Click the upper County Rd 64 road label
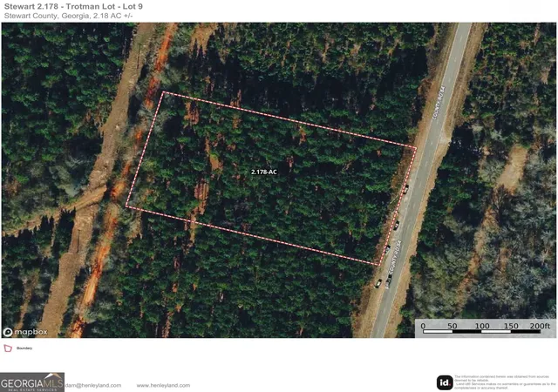Screen dimensions: 558x392 [x=439, y=103]
